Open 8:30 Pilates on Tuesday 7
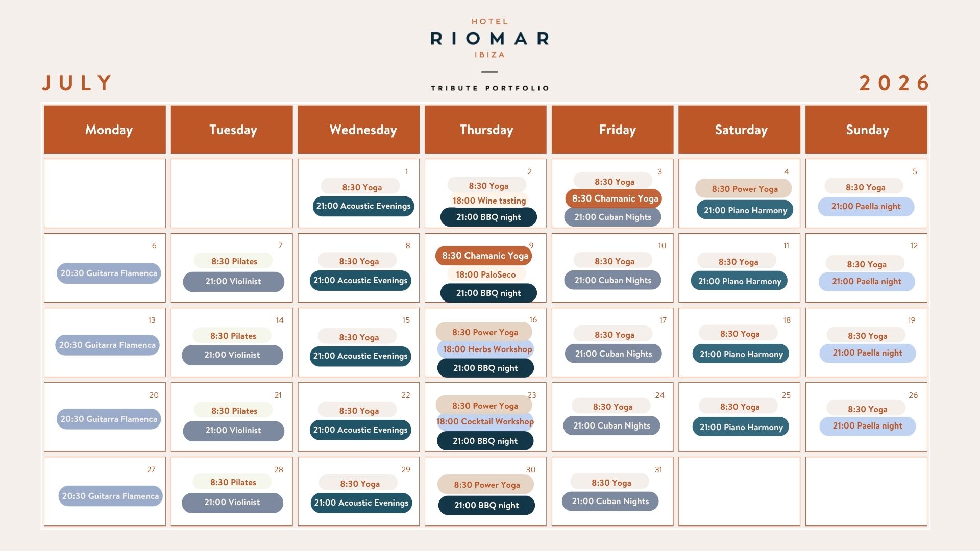 (x=234, y=261)
